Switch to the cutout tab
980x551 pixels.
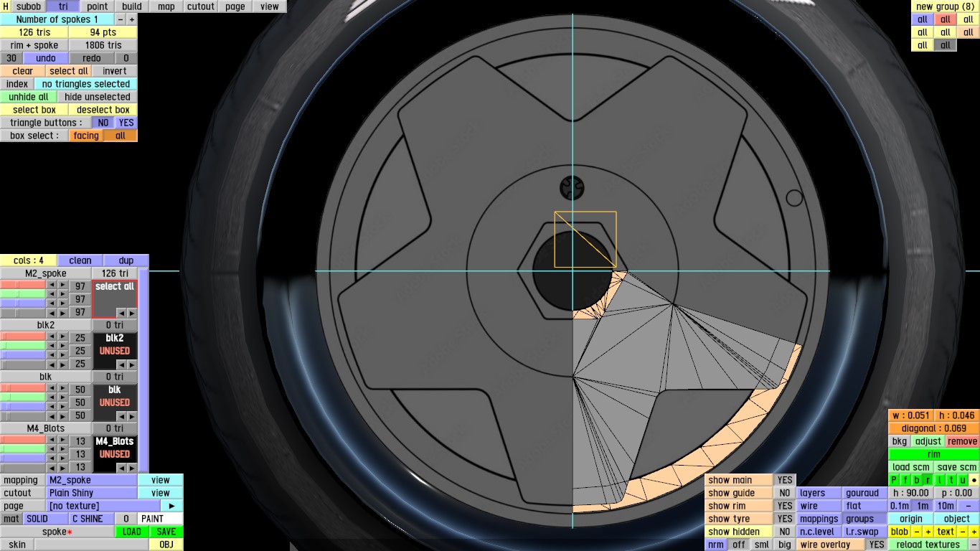(201, 6)
